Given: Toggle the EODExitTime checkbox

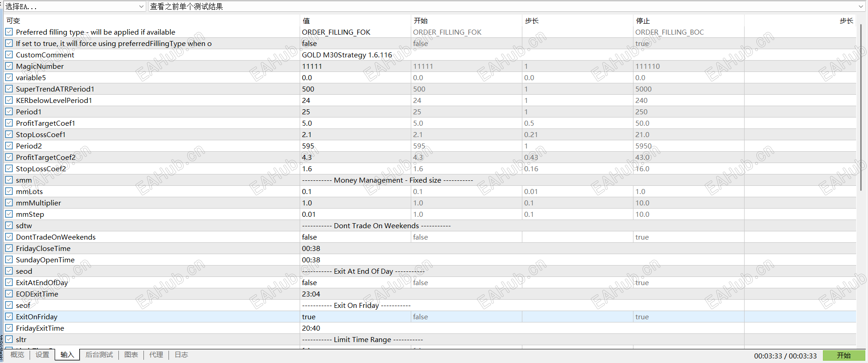Looking at the screenshot, I should tap(9, 294).
